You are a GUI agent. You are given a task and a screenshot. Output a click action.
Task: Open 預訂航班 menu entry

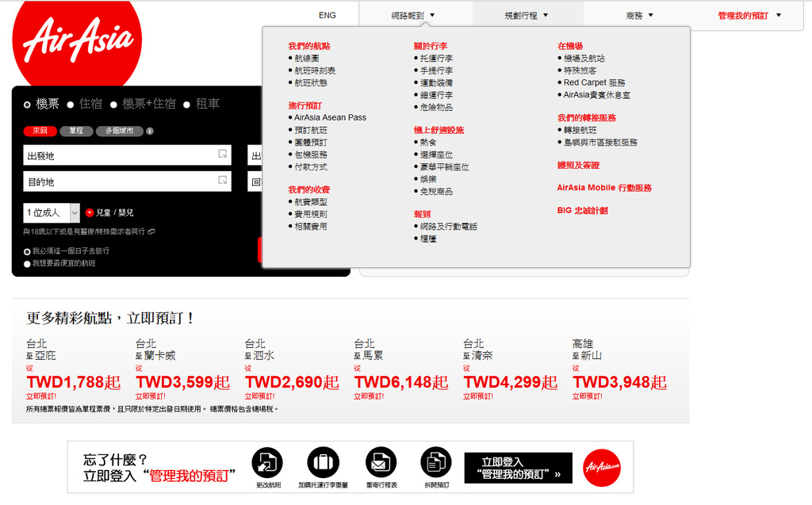click(x=311, y=130)
